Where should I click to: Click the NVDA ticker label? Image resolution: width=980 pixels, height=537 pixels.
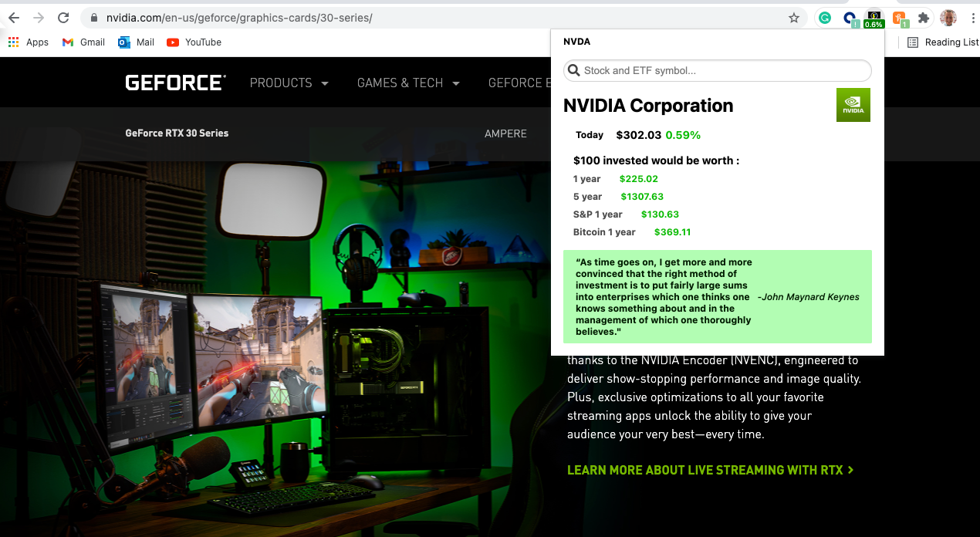point(576,42)
